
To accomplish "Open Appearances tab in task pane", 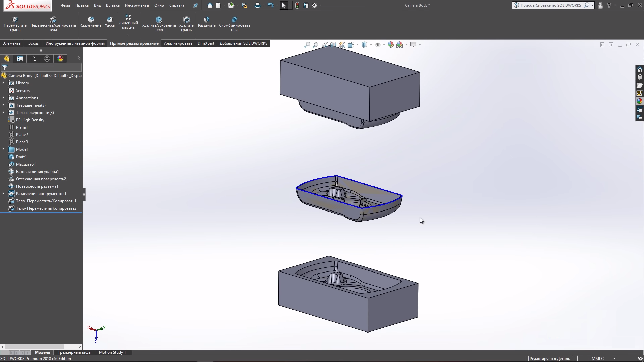I will click(x=640, y=101).
